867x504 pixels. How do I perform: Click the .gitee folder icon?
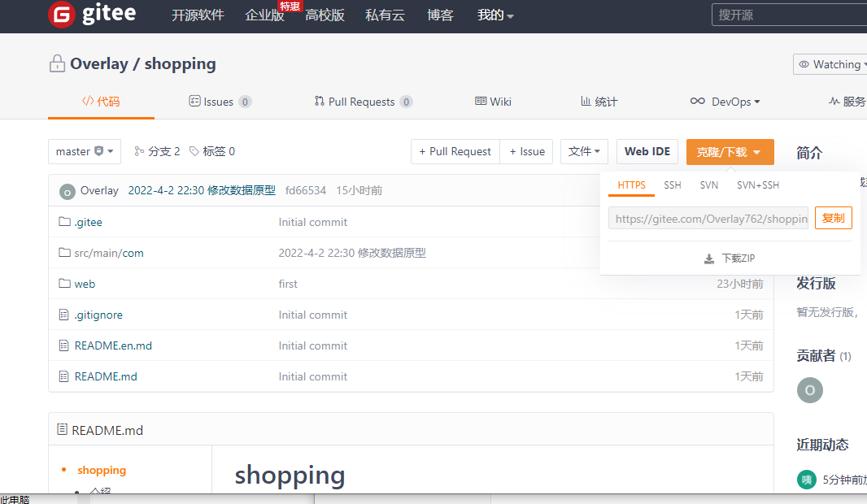pyautogui.click(x=65, y=222)
